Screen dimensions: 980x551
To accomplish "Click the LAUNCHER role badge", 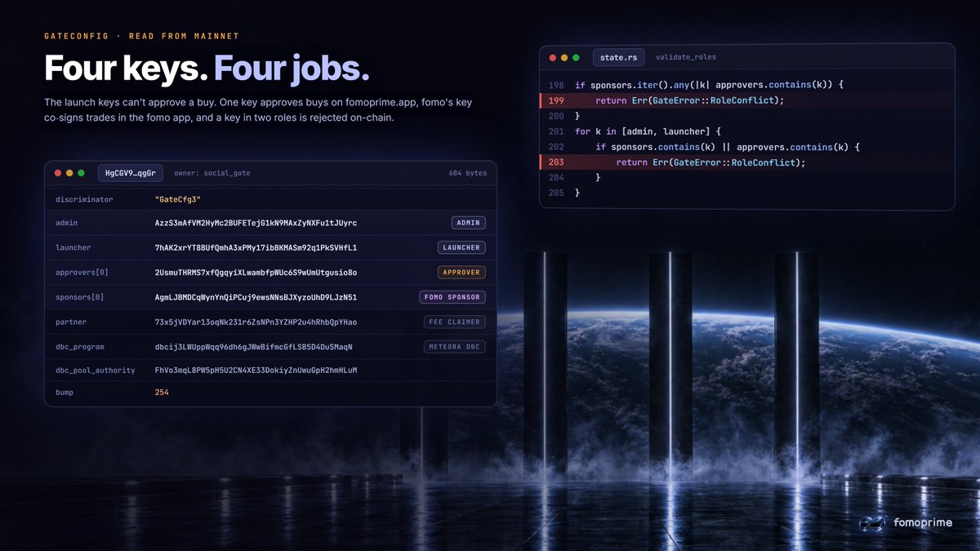I will [461, 247].
